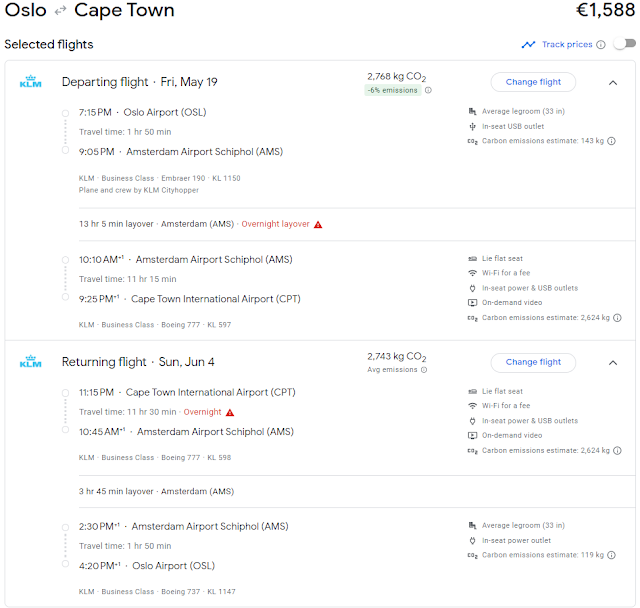The image size is (640, 608).
Task: Click the 2,768 kg CO2 value
Action: [x=396, y=77]
